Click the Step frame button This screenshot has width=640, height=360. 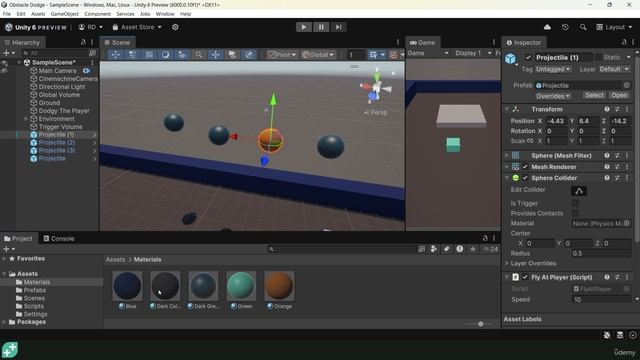tap(338, 27)
